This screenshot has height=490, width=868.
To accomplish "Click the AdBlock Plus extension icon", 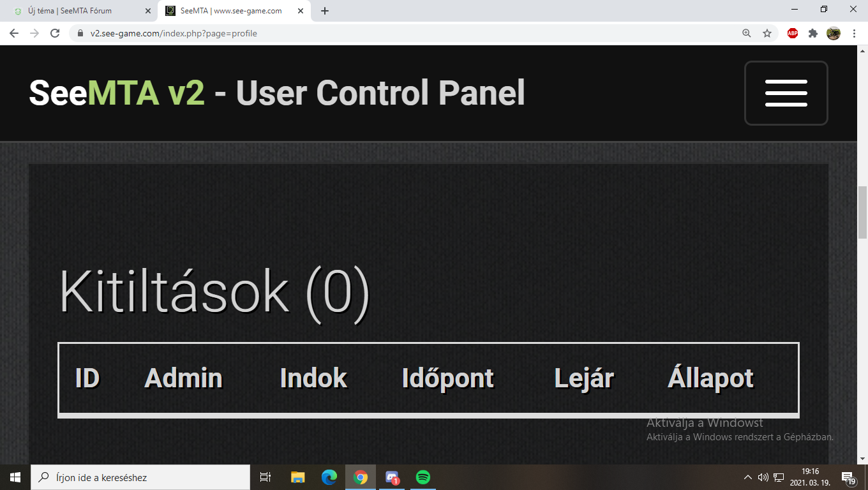I will click(x=793, y=33).
